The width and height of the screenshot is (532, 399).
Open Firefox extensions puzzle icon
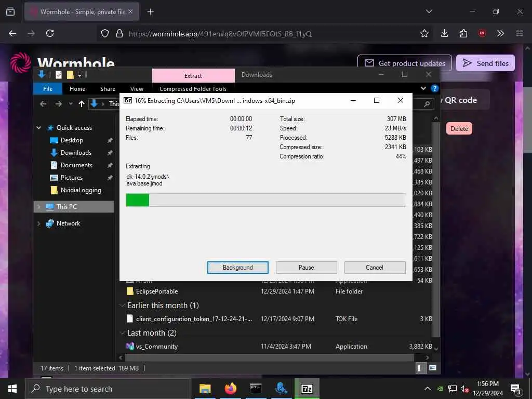tap(463, 33)
